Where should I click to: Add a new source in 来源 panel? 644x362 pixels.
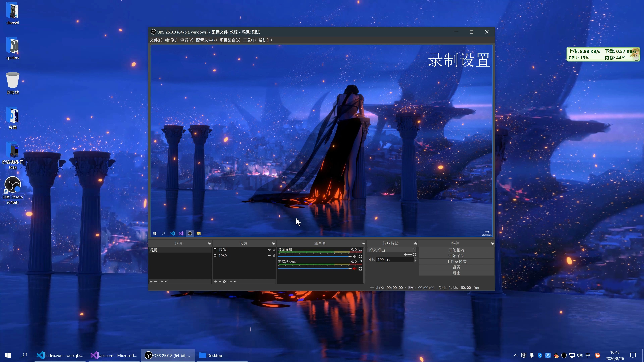pyautogui.click(x=216, y=282)
